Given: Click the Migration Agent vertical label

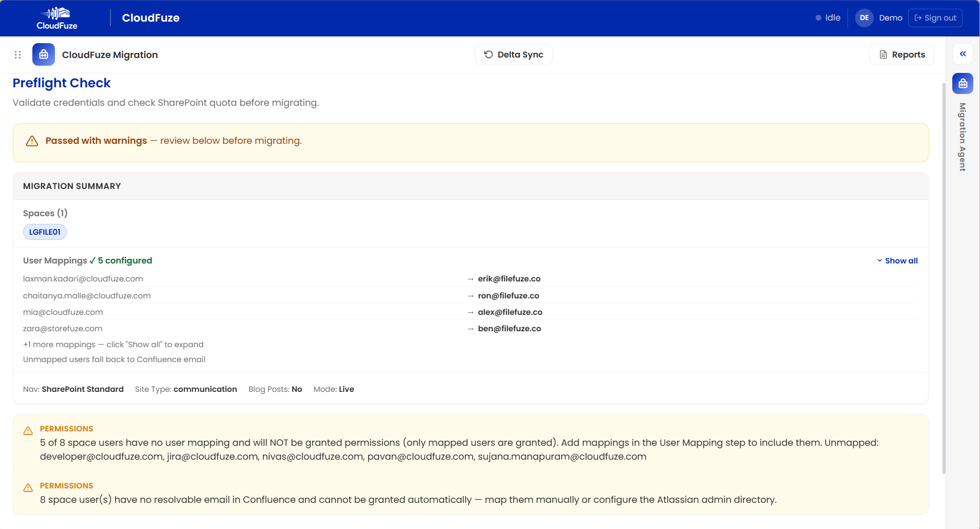Looking at the screenshot, I should pos(963,137).
